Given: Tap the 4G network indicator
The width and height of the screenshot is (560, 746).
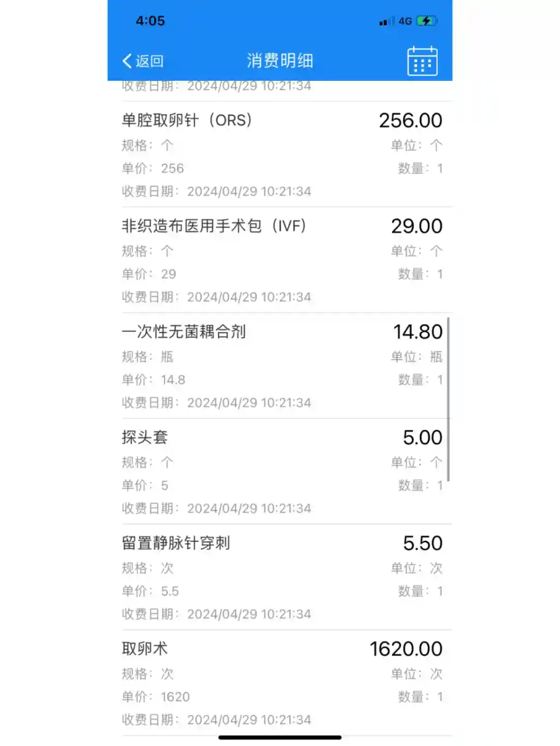Looking at the screenshot, I should (405, 21).
